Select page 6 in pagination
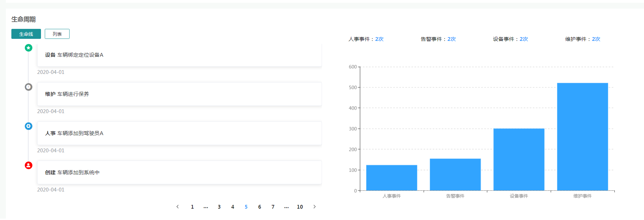The image size is (644, 220). tap(259, 207)
